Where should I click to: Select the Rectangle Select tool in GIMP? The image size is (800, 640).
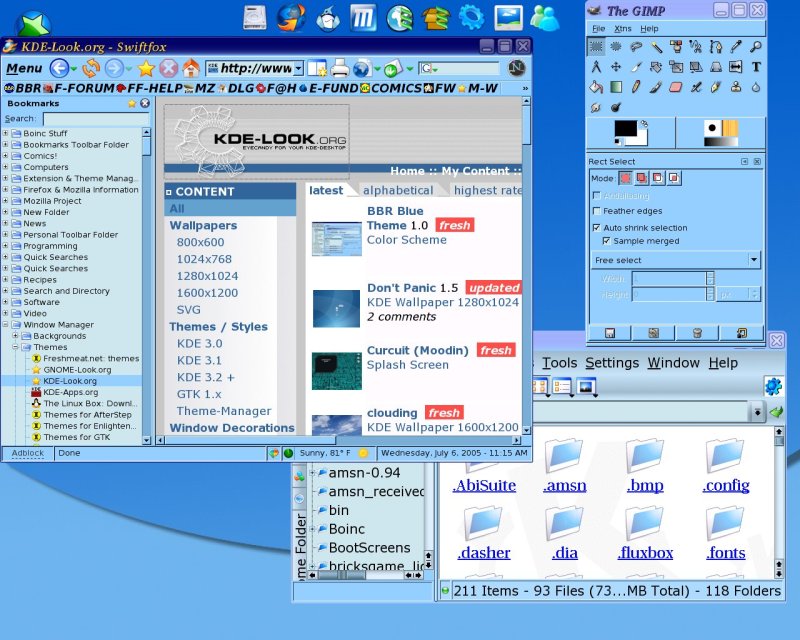[596, 47]
